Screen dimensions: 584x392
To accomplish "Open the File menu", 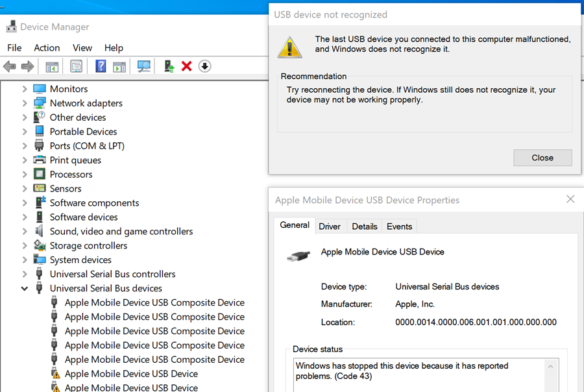I will click(x=14, y=47).
